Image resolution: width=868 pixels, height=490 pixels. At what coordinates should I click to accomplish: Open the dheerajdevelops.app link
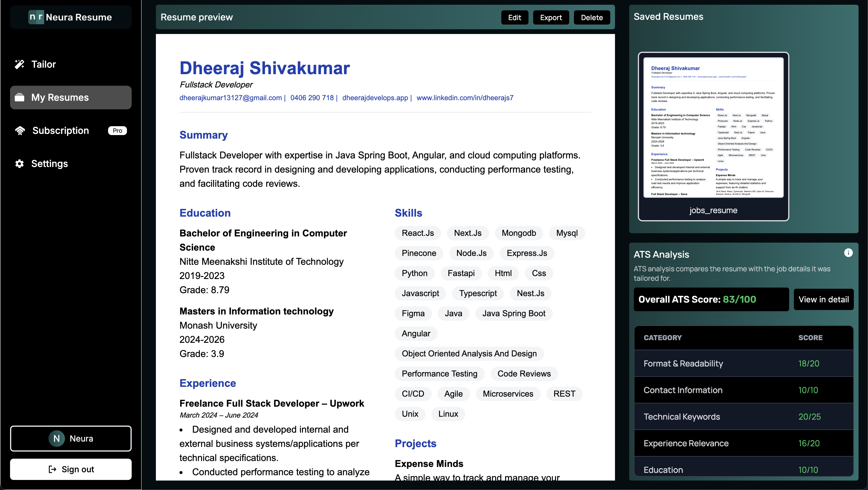click(x=375, y=98)
